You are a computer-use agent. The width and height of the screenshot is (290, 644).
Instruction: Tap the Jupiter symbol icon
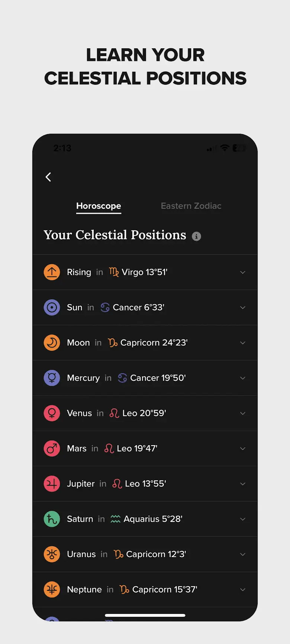(52, 484)
